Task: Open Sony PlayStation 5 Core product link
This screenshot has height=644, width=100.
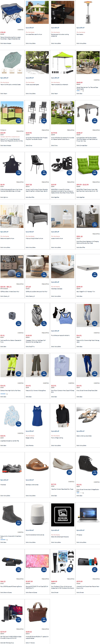Action: coord(63,587)
